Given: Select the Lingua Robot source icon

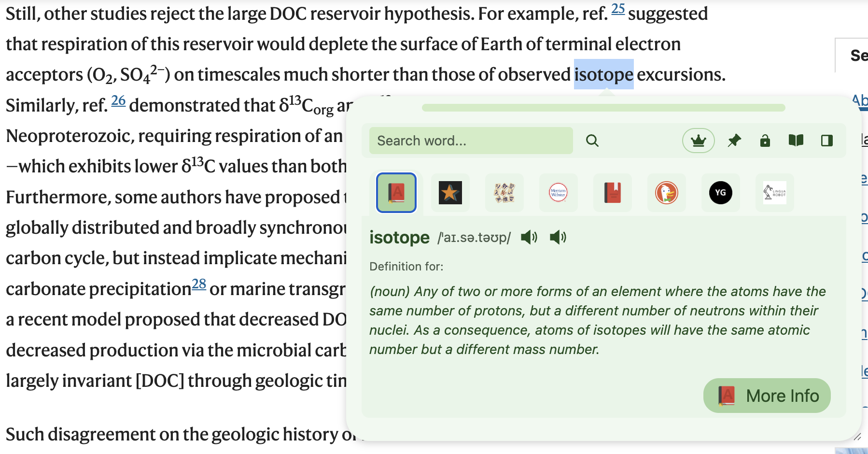Looking at the screenshot, I should 774,193.
